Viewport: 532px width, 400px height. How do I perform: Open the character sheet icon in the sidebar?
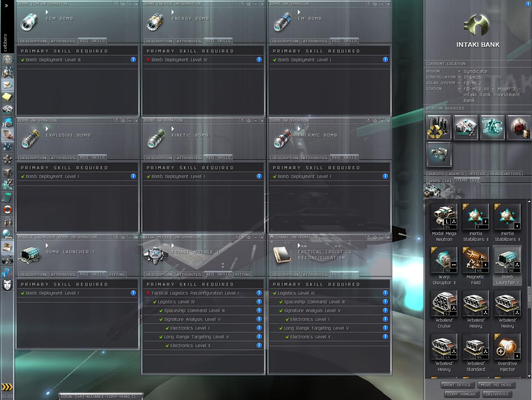point(7,60)
